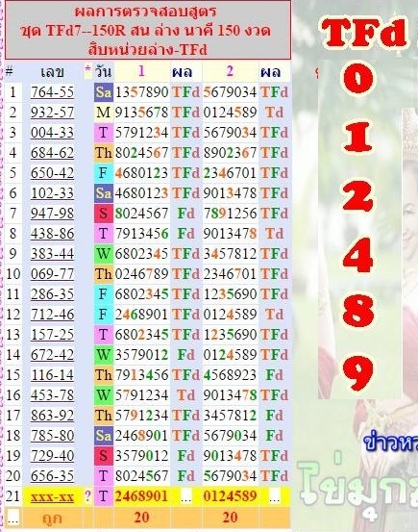Select the Th day cell in row 4

[103, 153]
